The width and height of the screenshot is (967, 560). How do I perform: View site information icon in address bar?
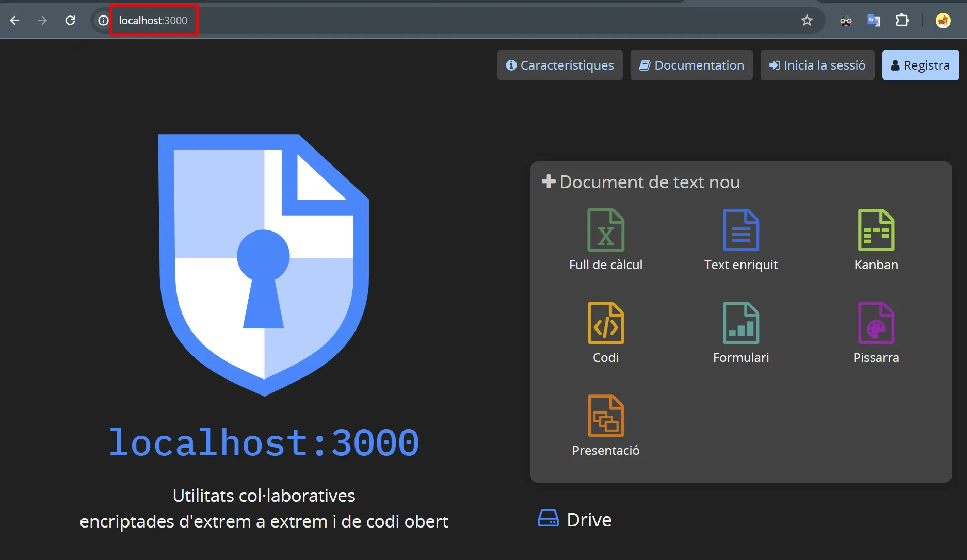tap(103, 21)
